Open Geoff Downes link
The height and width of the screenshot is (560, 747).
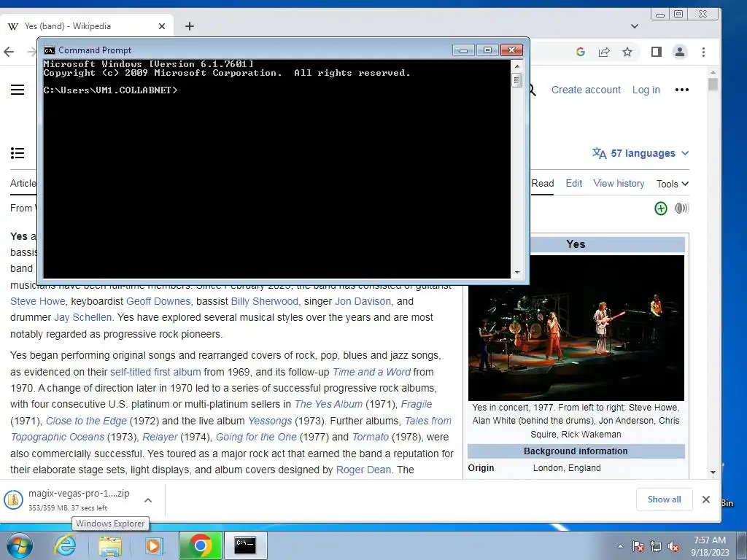point(158,301)
